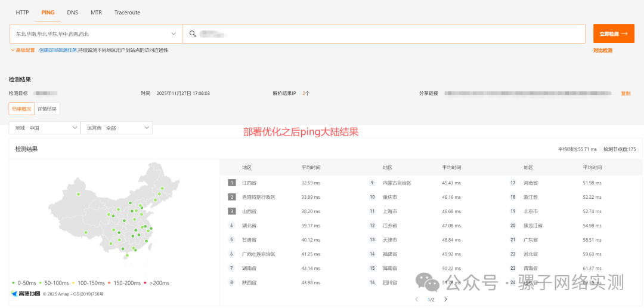
Task: Select 重庆市 in the results
Action: 390,197
